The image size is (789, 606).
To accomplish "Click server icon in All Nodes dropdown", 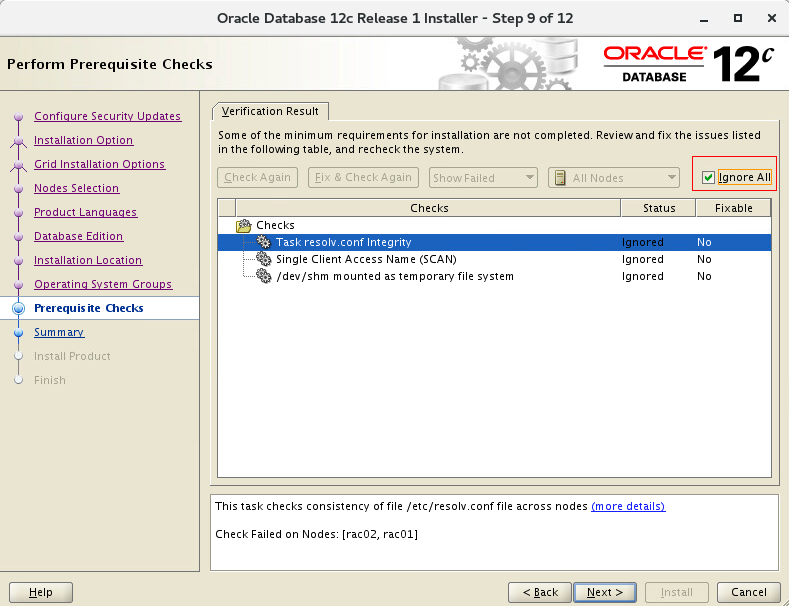I will 560,178.
